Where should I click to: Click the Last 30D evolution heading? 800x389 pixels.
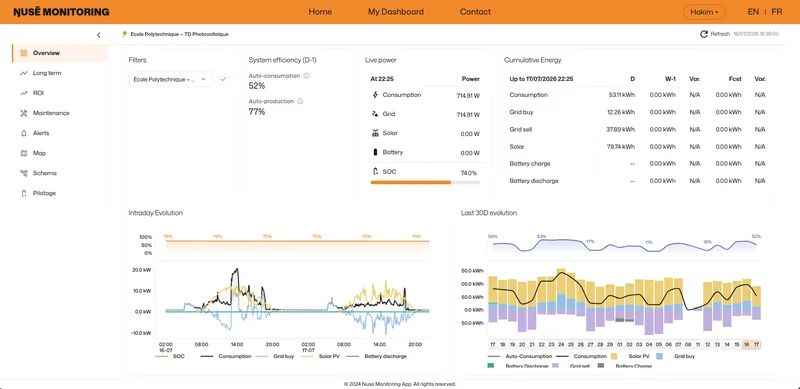pyautogui.click(x=489, y=213)
